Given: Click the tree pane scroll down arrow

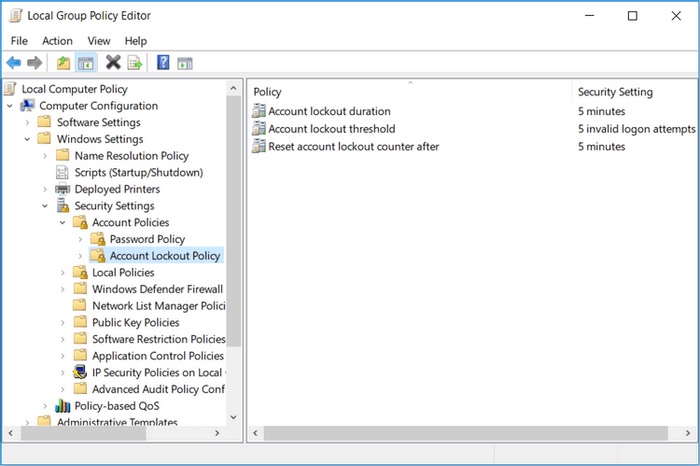Looking at the screenshot, I should coord(233,417).
